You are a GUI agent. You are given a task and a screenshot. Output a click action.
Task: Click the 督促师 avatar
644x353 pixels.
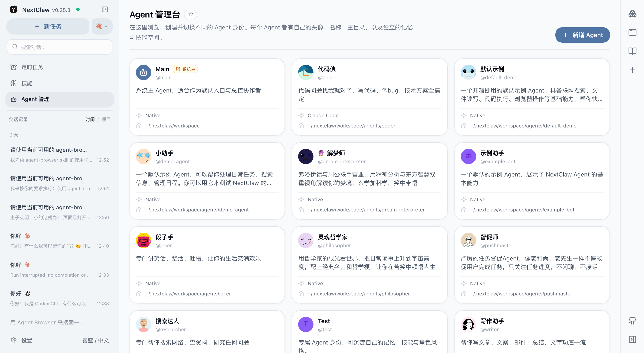coord(468,240)
